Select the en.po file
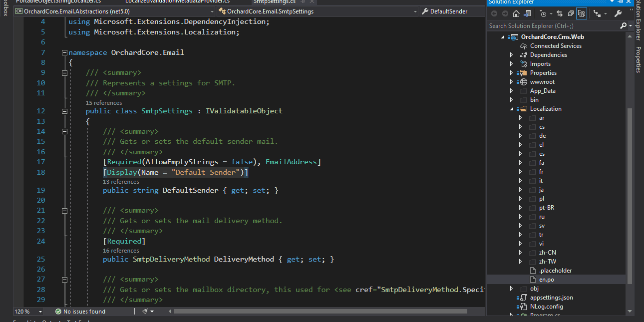Image resolution: width=644 pixels, height=322 pixels. click(x=547, y=280)
